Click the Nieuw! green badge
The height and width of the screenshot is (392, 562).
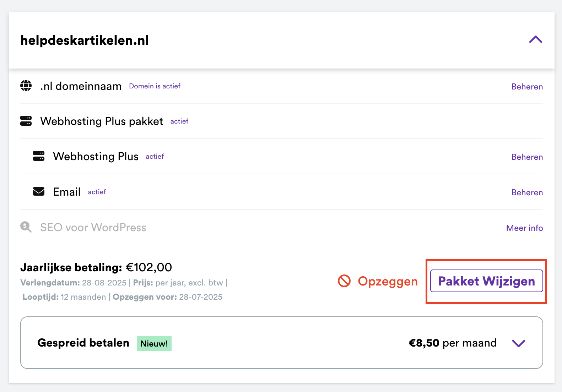tap(154, 343)
